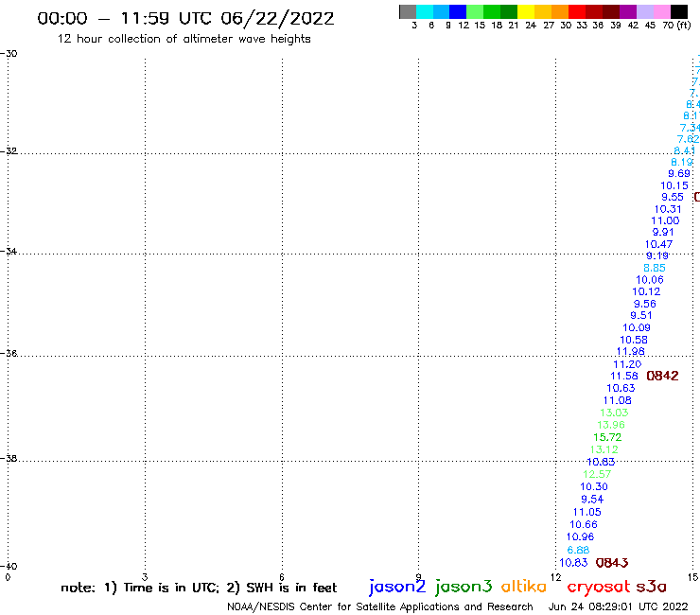Click the jason3 satellite legend label

pos(464,587)
